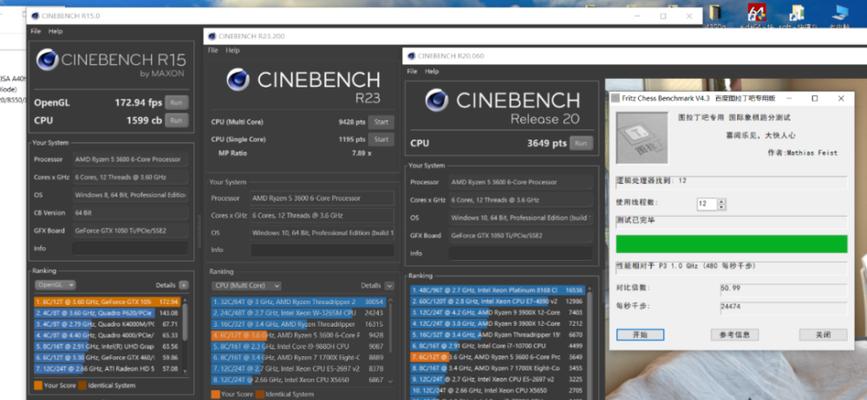Screen dimensions: 867x400
Task: Increase the thread count stepper in Fritz Chess
Action: [x=721, y=201]
